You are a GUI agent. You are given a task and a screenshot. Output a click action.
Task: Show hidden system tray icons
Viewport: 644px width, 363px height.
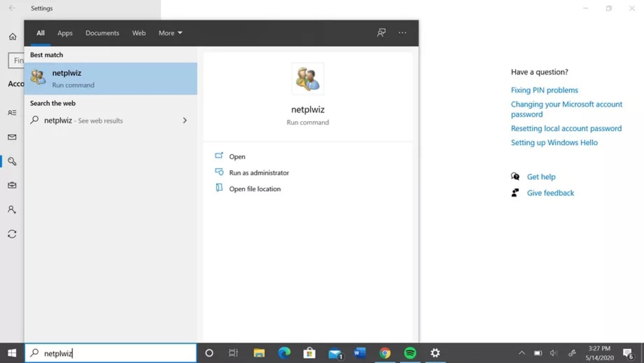point(522,353)
